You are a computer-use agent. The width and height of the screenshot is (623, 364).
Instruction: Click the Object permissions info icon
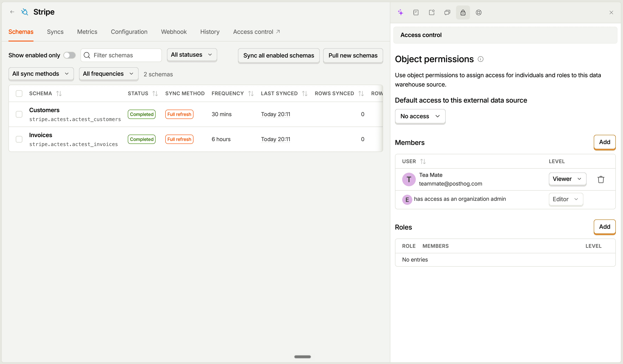(x=480, y=59)
